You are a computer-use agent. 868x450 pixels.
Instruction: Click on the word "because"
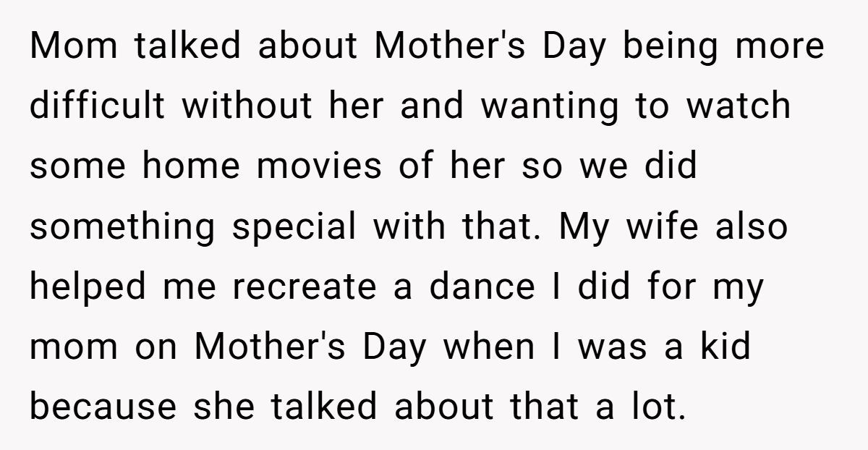coord(103,407)
